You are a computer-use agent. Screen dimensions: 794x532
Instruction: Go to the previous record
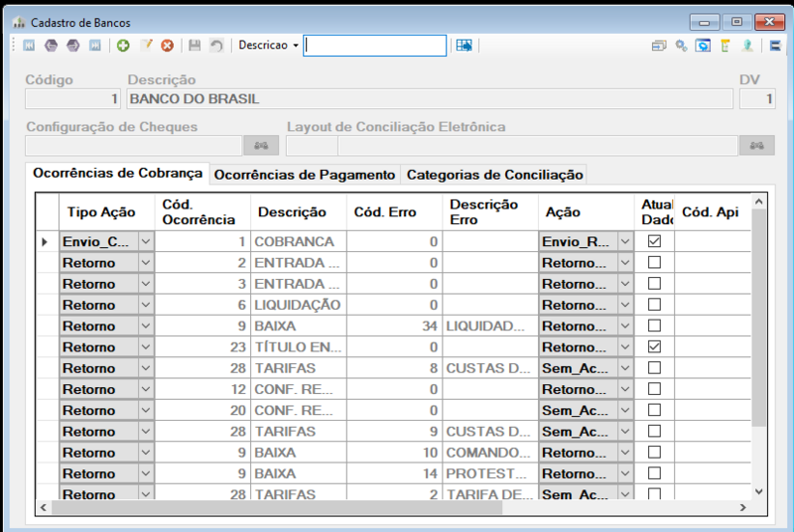[51, 46]
